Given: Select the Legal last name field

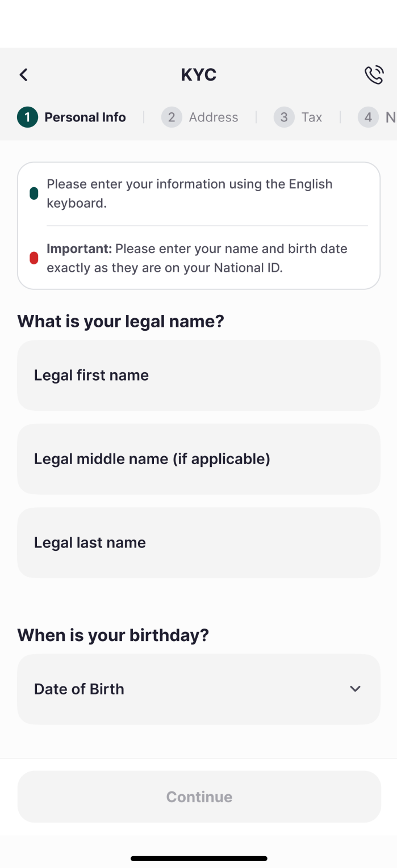Looking at the screenshot, I should tap(198, 542).
